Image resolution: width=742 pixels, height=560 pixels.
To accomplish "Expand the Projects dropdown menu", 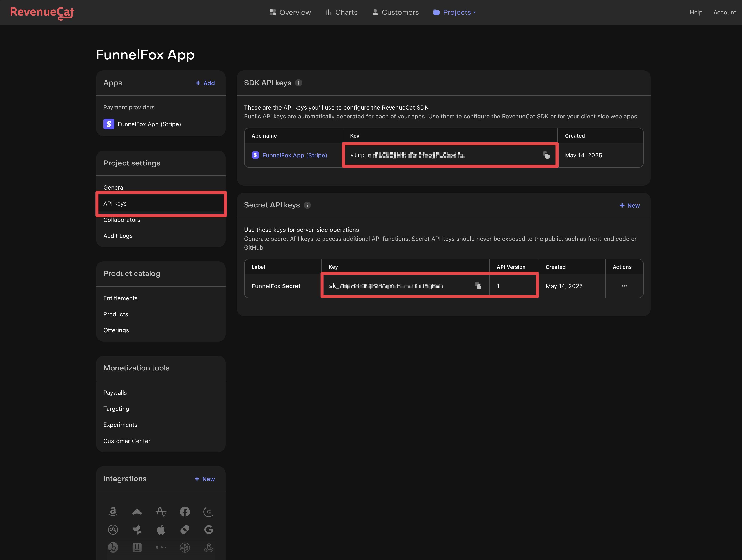I will (x=455, y=12).
